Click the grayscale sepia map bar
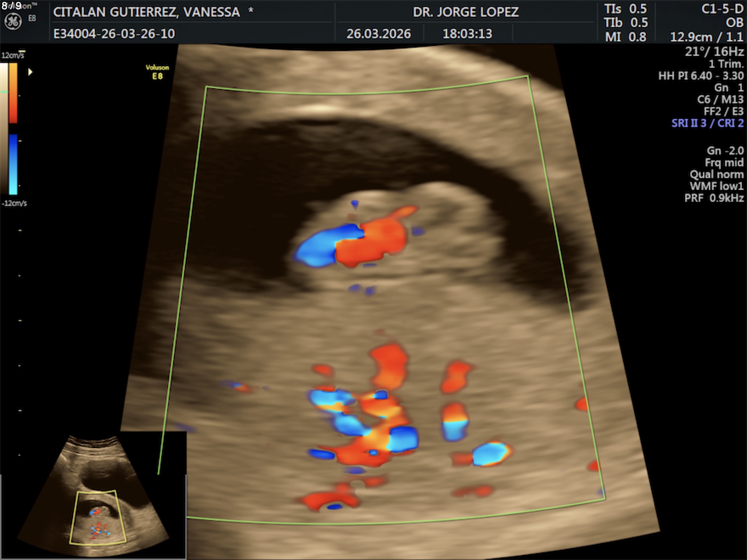This screenshot has height=560, width=747. click(x=4, y=127)
